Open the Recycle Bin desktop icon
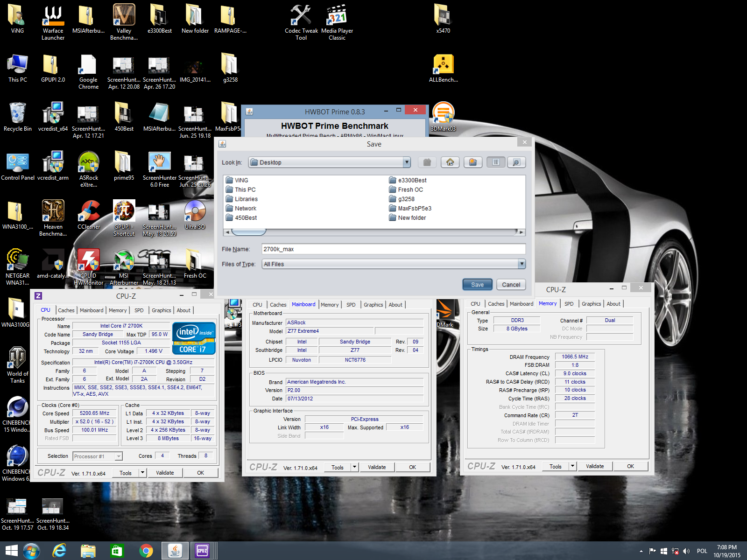 pos(18,117)
